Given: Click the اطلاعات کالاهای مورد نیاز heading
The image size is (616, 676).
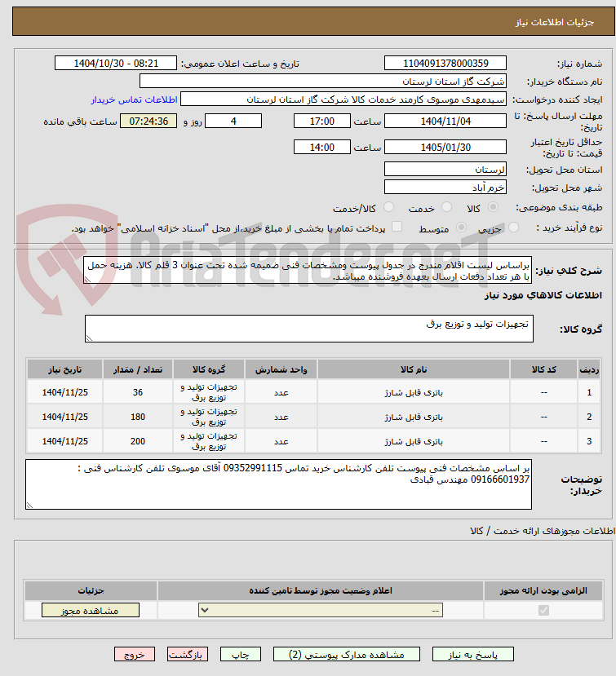Looking at the screenshot, I should [543, 295].
